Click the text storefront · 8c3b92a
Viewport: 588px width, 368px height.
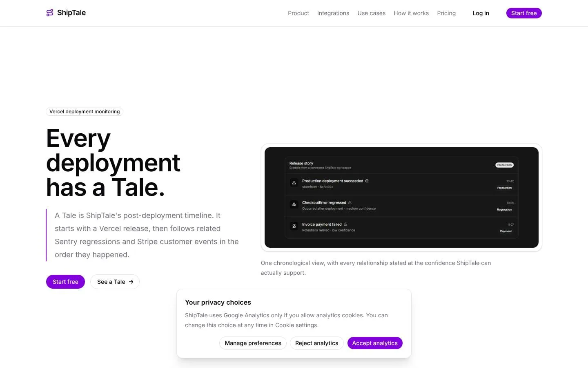(318, 187)
